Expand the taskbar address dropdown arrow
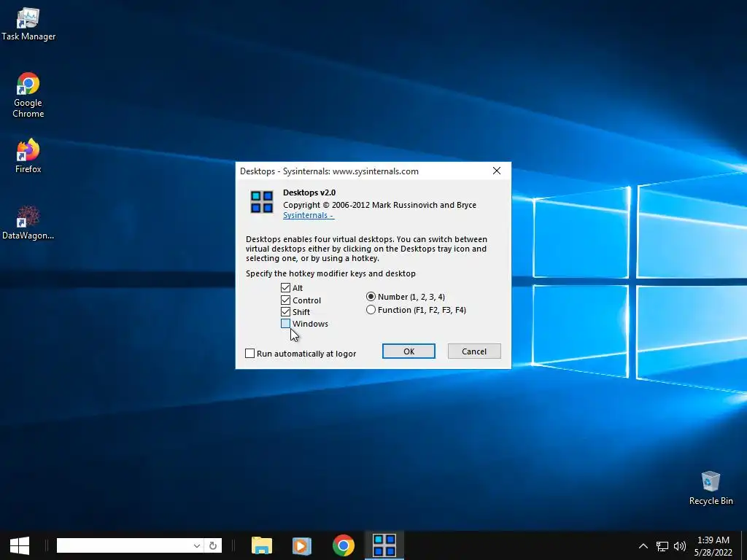The height and width of the screenshot is (560, 747). click(197, 545)
